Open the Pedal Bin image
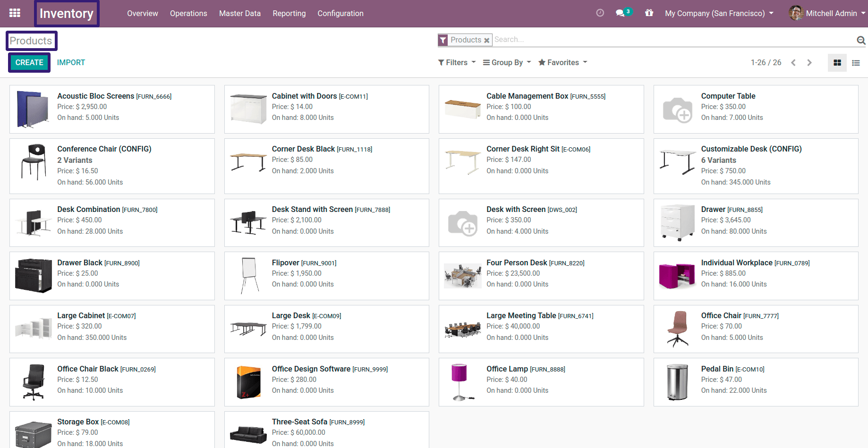The width and height of the screenshot is (868, 448). 678,382
